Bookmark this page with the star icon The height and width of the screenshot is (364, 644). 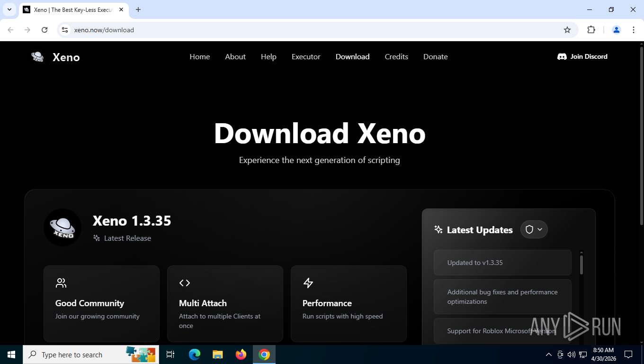[567, 30]
